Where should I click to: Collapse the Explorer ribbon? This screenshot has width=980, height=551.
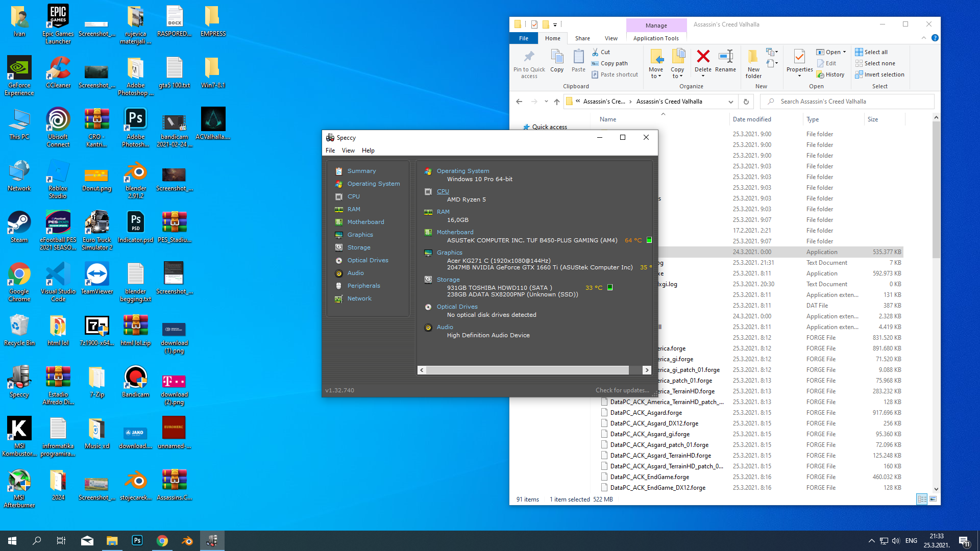tap(923, 38)
